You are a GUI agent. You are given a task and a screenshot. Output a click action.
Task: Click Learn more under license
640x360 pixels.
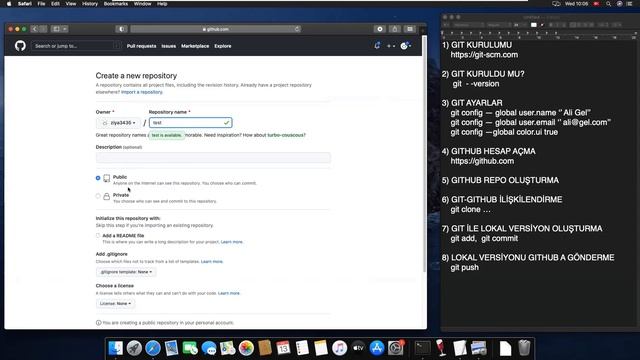coord(229,293)
